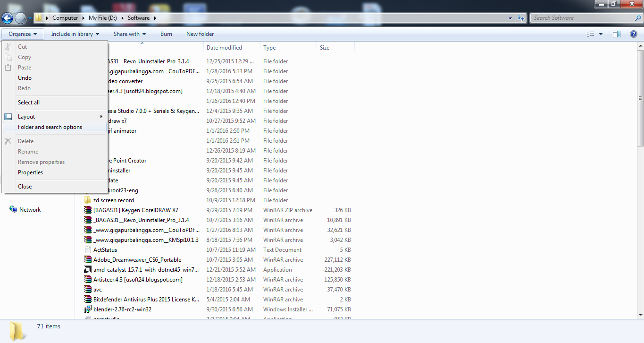Click the Burn toolbar button

pos(166,34)
